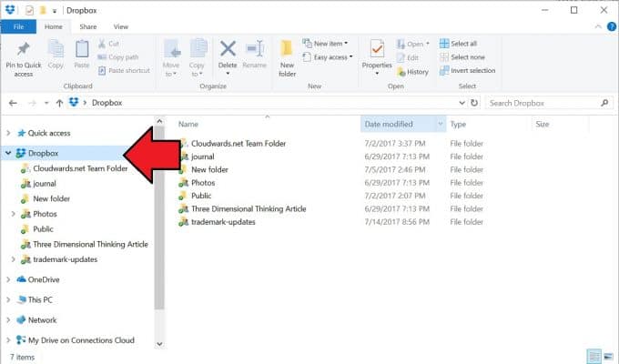Click the Delete X icon
The image size is (619, 364).
pos(228,49)
